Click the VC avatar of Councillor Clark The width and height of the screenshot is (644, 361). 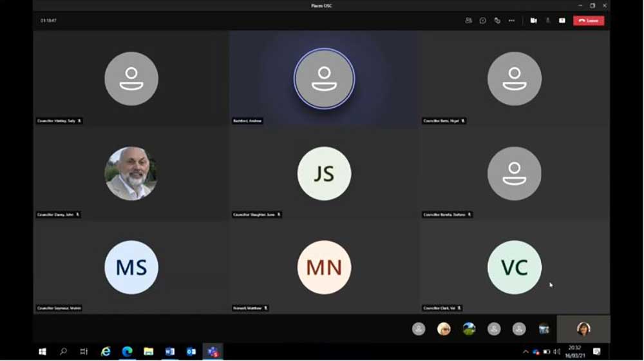(x=514, y=267)
